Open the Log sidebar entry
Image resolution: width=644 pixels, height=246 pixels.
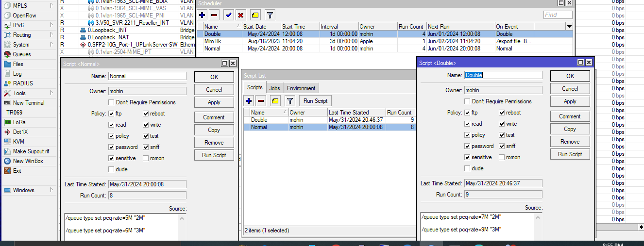click(17, 74)
